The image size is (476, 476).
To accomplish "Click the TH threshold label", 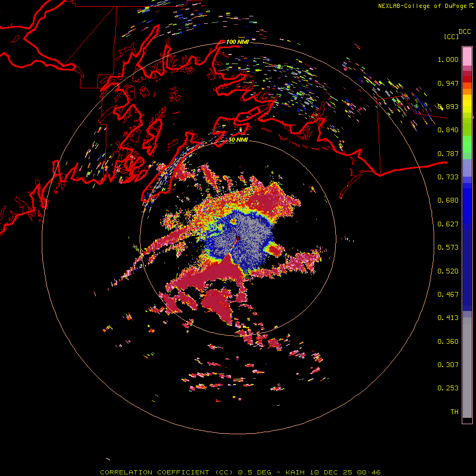I will click(454, 412).
